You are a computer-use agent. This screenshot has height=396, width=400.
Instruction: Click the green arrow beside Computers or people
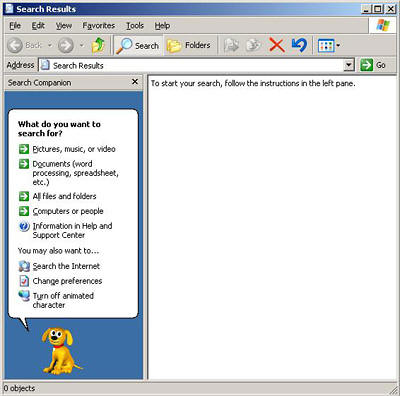coord(24,211)
